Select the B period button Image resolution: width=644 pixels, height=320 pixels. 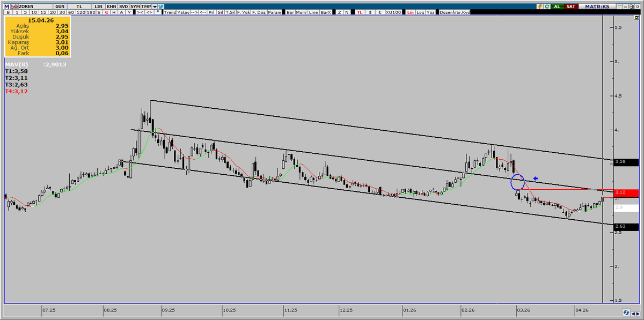[8, 12]
